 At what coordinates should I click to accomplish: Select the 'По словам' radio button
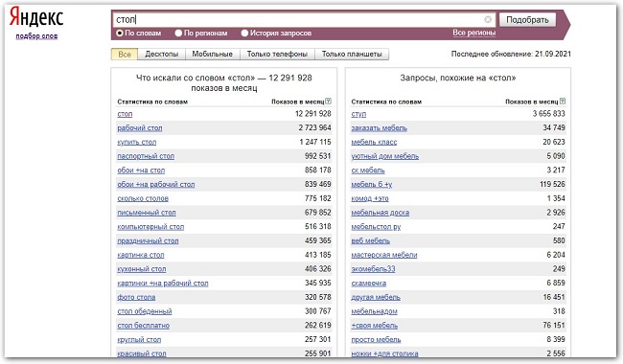120,33
